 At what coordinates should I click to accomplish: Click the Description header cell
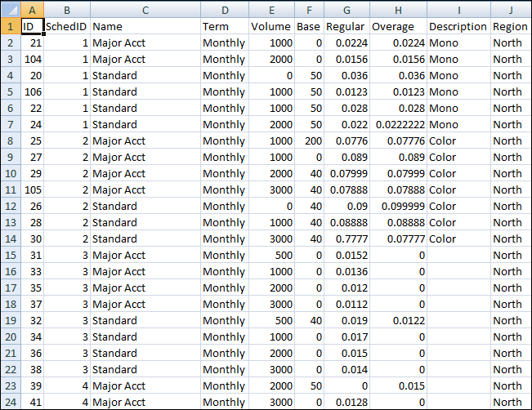coord(458,26)
